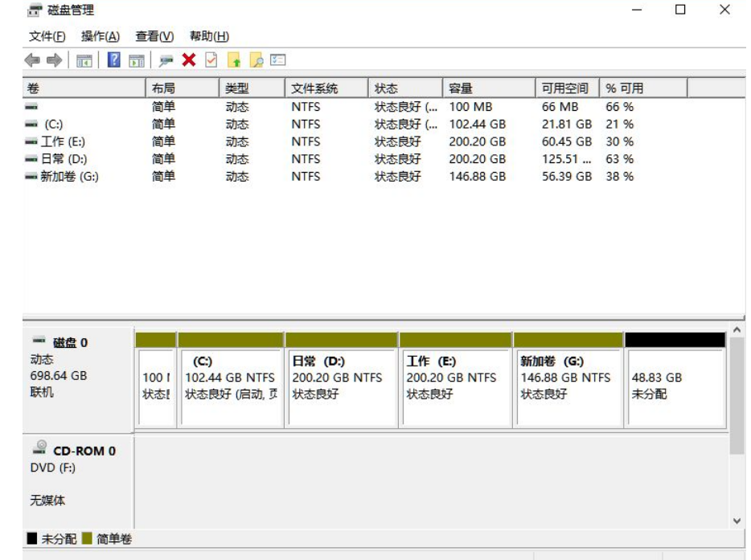Image resolution: width=751 pixels, height=560 pixels.
Task: Open the 文件(F) menu
Action: [47, 36]
